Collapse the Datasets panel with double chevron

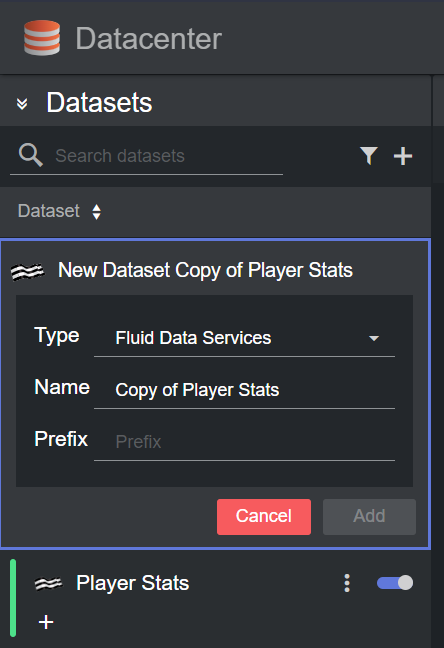pos(22,103)
